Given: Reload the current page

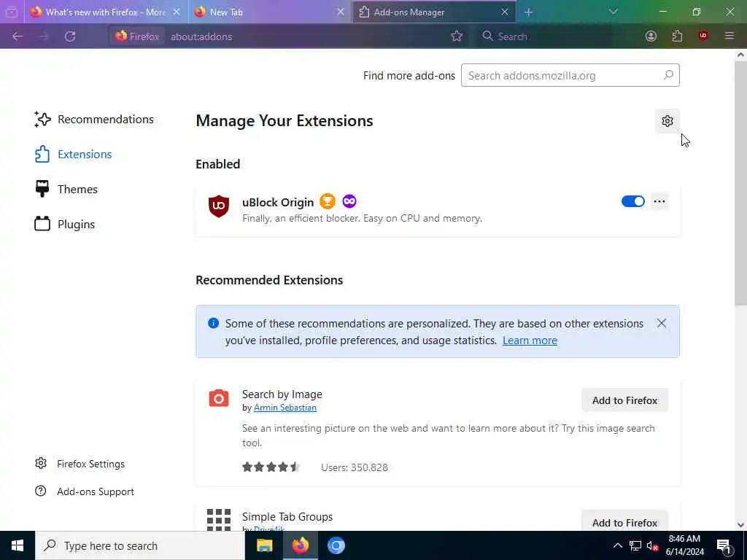Looking at the screenshot, I should [70, 36].
